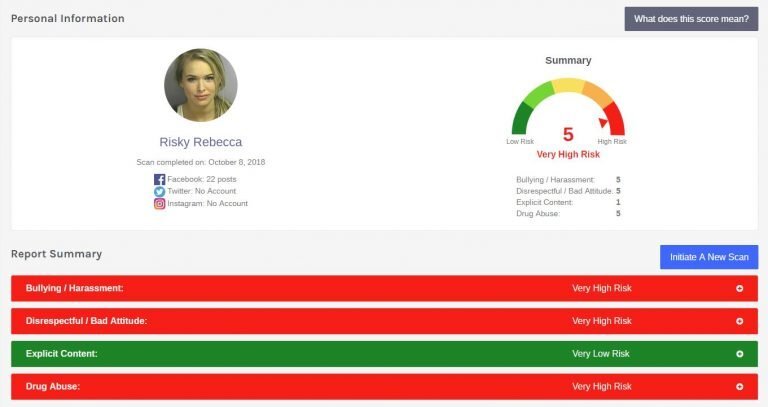
Task: Click Risky Rebecca profile photo
Action: click(x=201, y=85)
